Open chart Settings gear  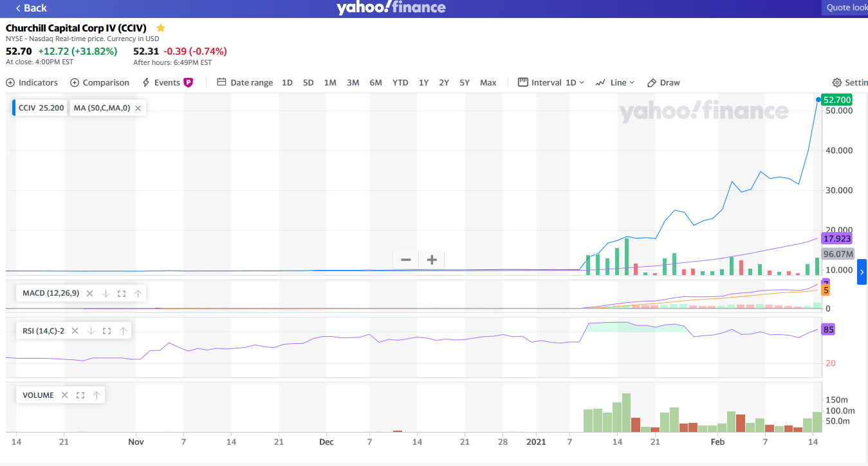(x=850, y=82)
